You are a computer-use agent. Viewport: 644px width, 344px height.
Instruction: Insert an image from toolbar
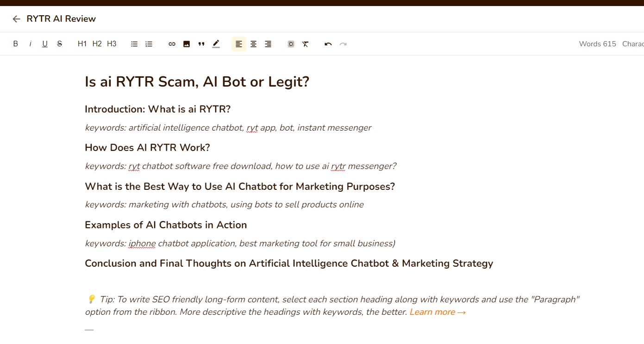coord(187,44)
